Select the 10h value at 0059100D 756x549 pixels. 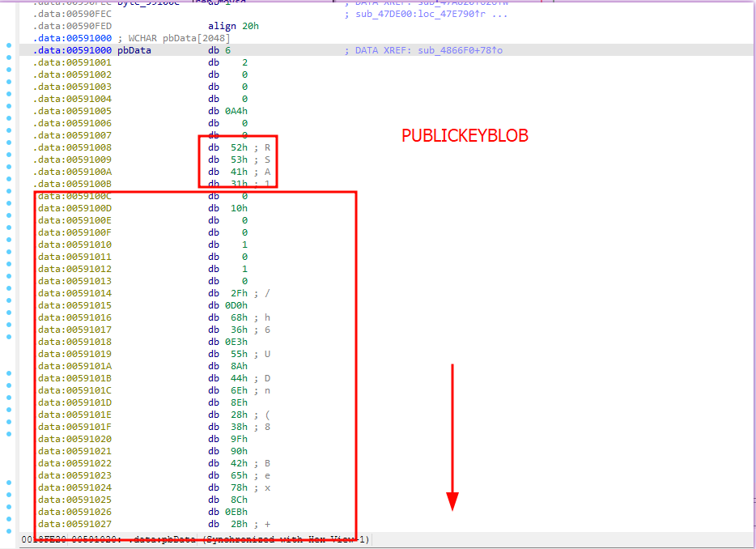tap(239, 208)
